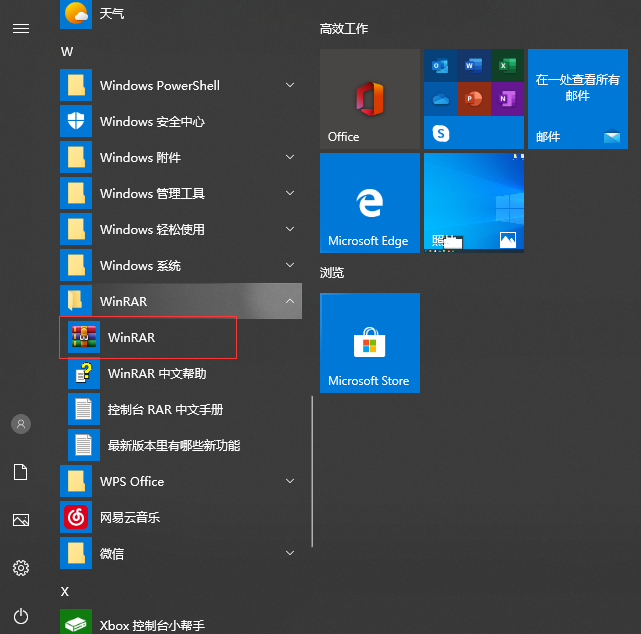The width and height of the screenshot is (641, 634).
Task: Open the Settings gear icon
Action: pos(21,568)
